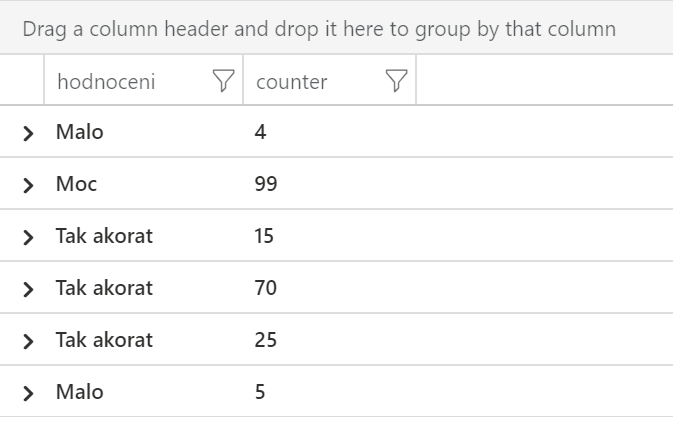Viewport: 673px width, 425px height.
Task: Select the cell with value 4
Action: point(329,131)
